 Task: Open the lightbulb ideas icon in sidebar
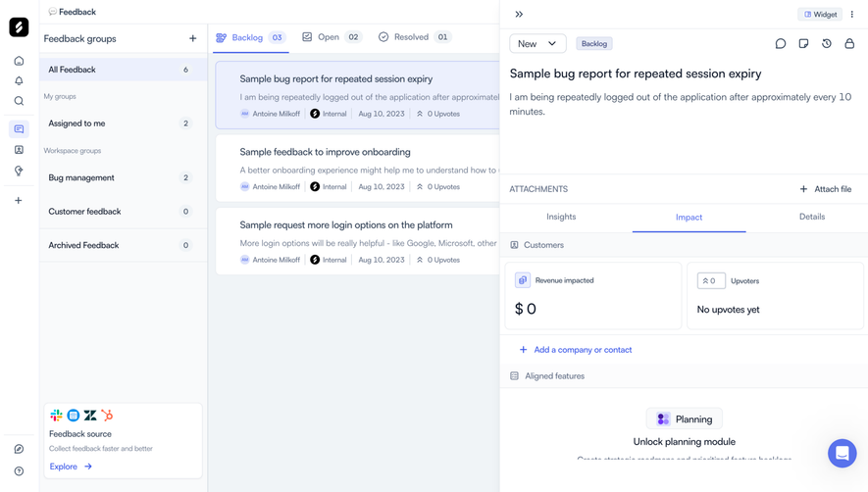[x=19, y=171]
